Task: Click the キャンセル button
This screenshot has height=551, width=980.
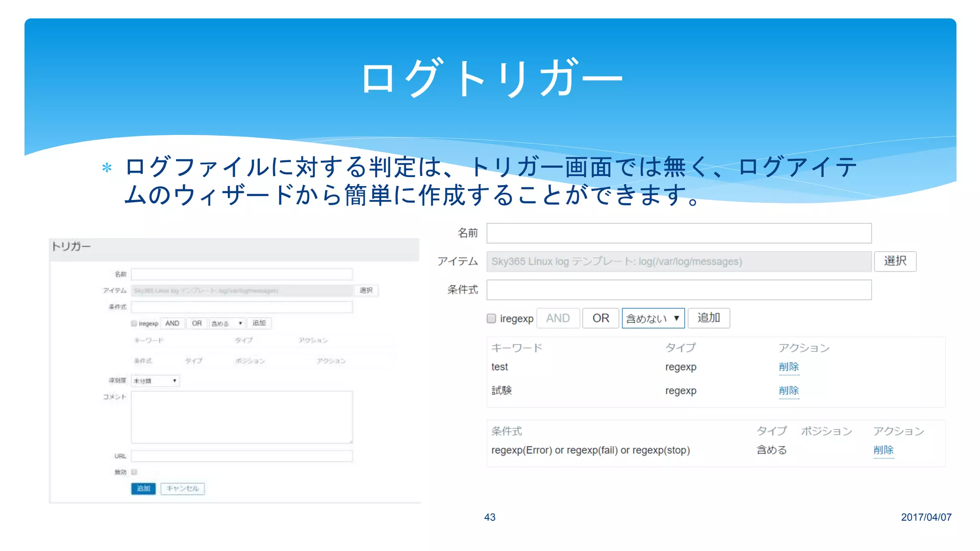Action: (x=182, y=488)
